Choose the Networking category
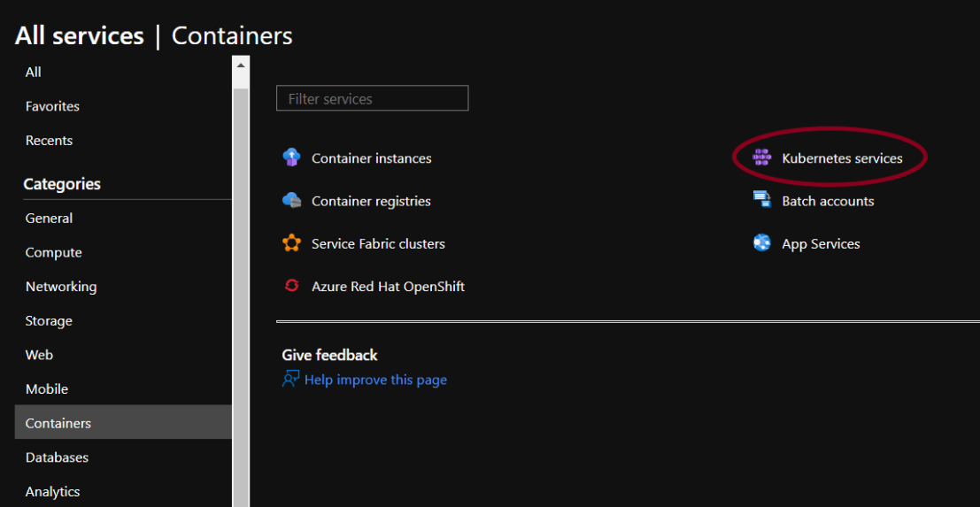The height and width of the screenshot is (507, 980). click(61, 287)
